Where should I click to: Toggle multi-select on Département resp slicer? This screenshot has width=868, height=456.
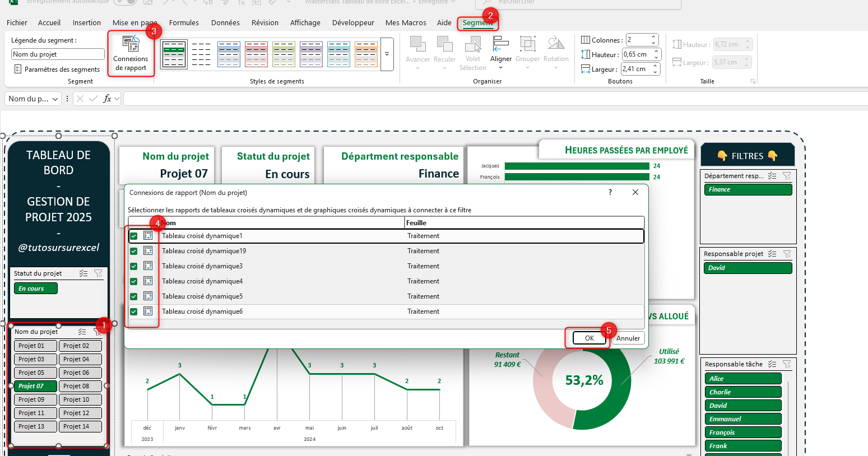point(772,176)
